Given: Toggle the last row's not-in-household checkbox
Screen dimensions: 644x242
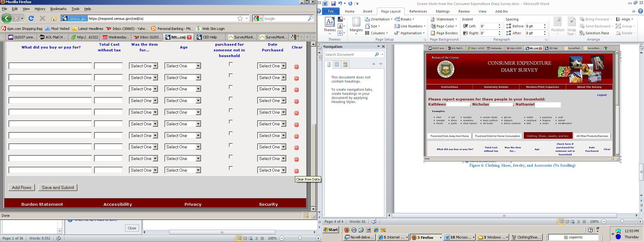Looking at the screenshot, I should pyautogui.click(x=231, y=168).
